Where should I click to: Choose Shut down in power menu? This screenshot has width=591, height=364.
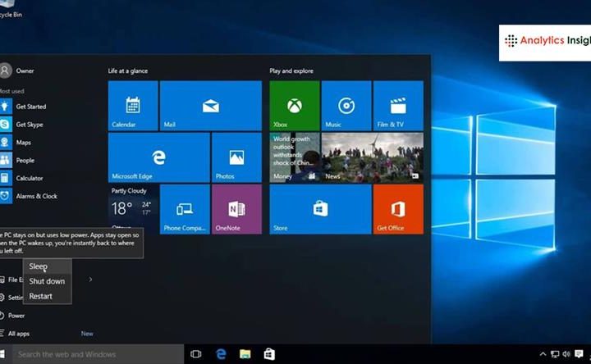(x=47, y=281)
